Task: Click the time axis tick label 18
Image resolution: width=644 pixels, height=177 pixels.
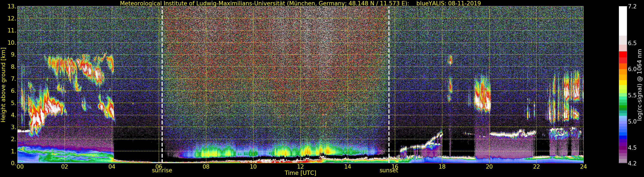Action: [x=442, y=167]
